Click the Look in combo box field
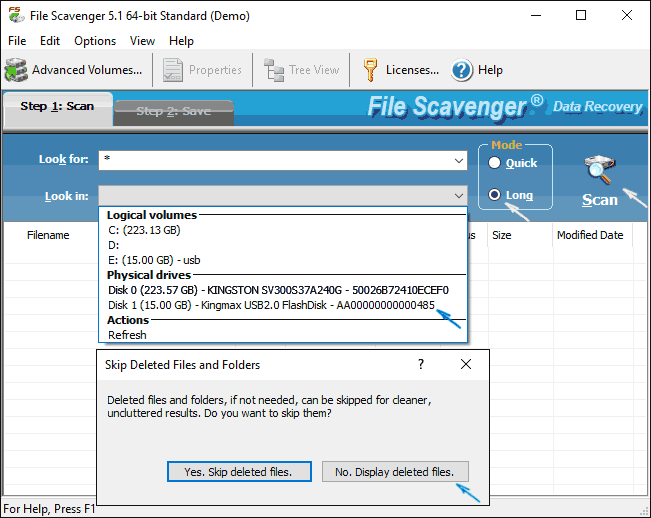This screenshot has width=651, height=518. [x=283, y=195]
